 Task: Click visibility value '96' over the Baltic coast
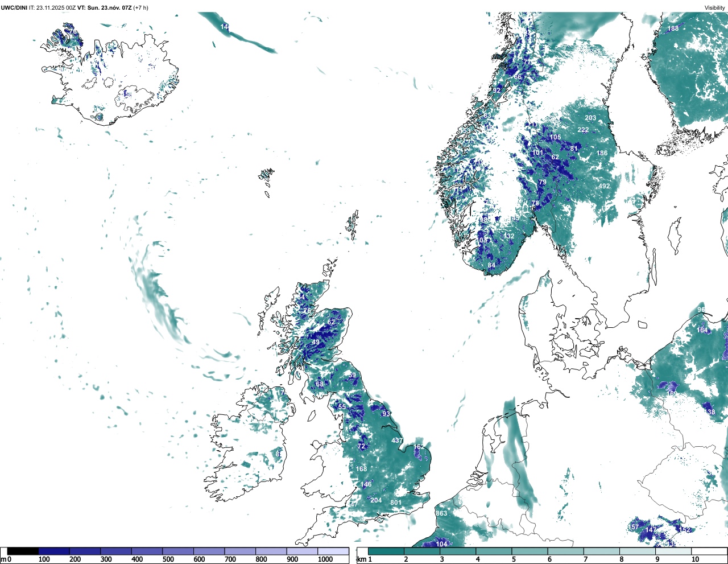tap(701, 310)
